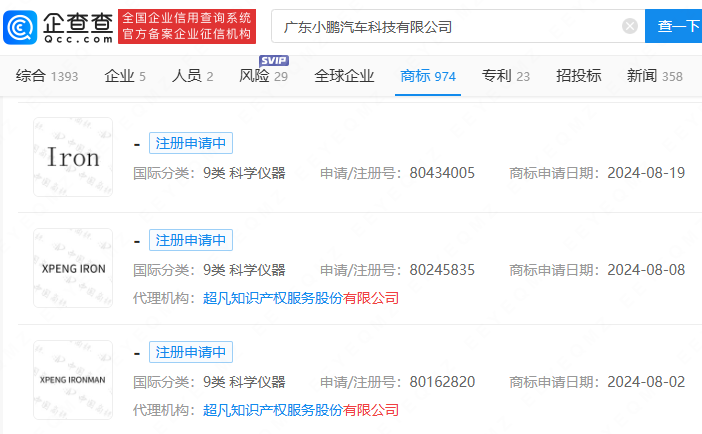The height and width of the screenshot is (434, 702).
Task: Click the Qcc.com logo icon
Action: 20,27
